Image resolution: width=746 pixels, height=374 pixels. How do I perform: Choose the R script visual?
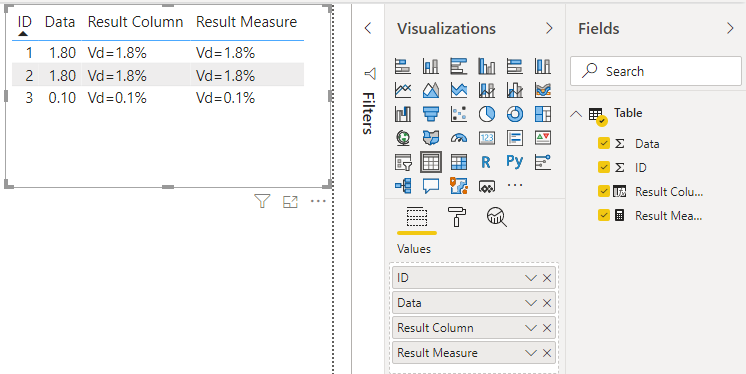486,162
